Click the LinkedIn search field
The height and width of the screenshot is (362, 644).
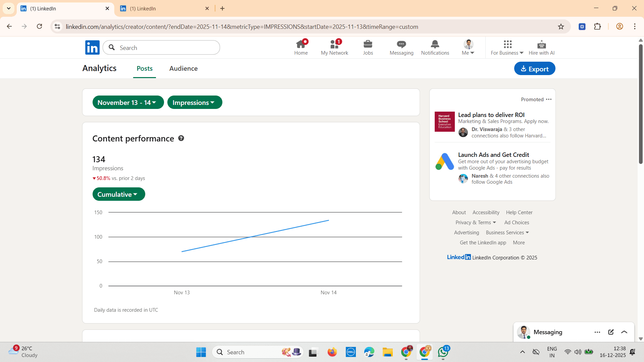[x=161, y=48]
